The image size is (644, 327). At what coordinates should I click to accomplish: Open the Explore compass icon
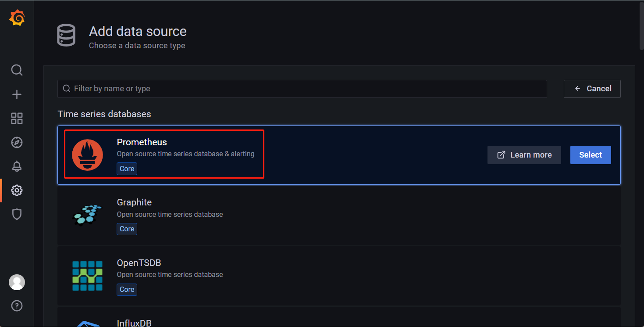17,142
